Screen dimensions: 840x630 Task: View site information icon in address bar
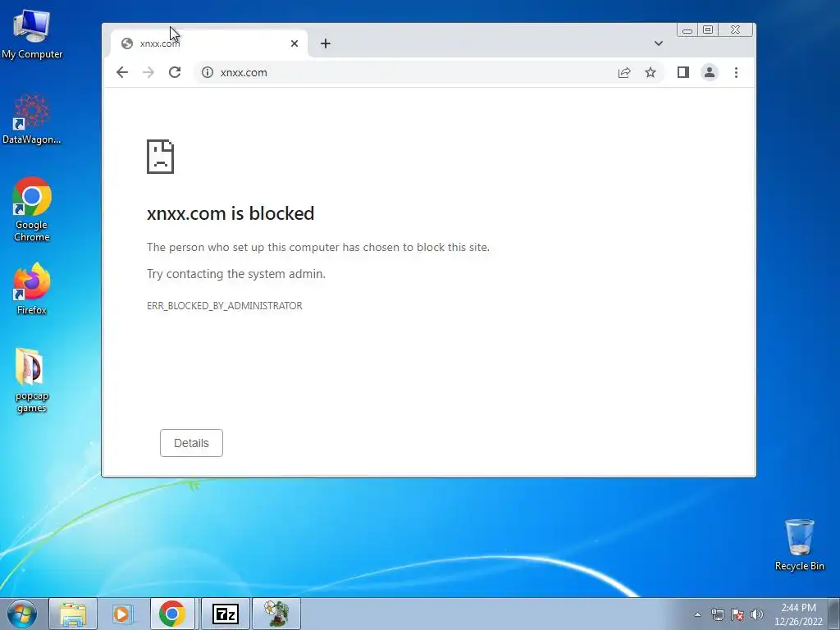208,72
